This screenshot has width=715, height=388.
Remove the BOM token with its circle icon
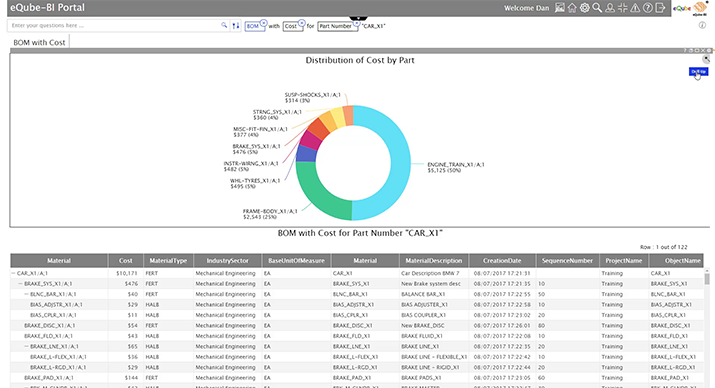(x=263, y=23)
